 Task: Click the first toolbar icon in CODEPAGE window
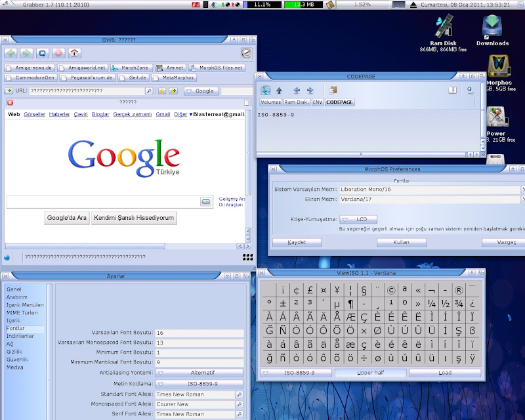click(x=266, y=91)
